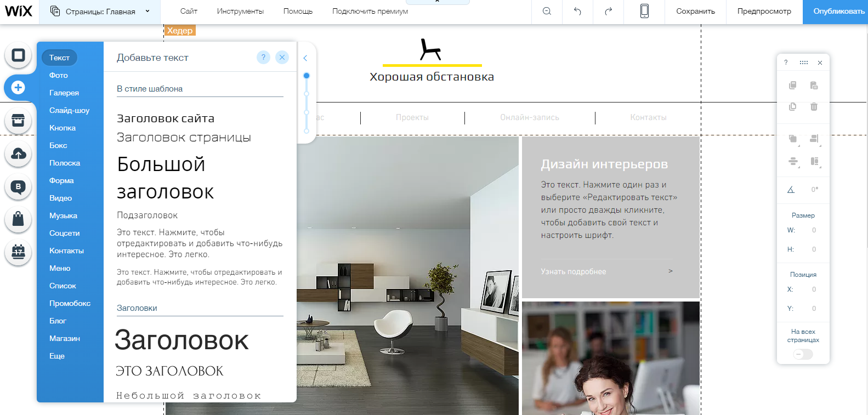The width and height of the screenshot is (868, 415).
Task: Click Контакты in site navigation
Action: click(648, 117)
